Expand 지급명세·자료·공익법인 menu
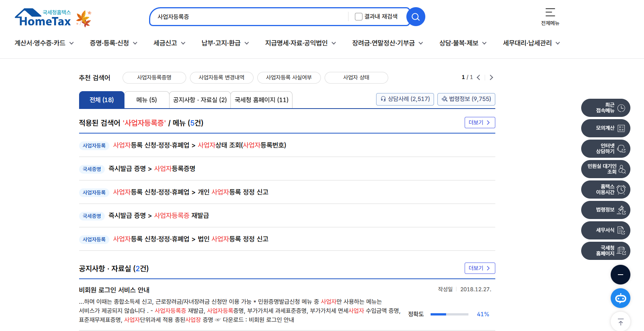This screenshot has height=331, width=644. (300, 43)
